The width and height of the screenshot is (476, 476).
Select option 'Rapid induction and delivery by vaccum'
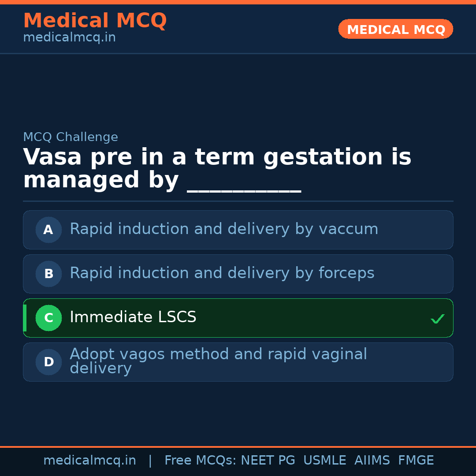click(x=224, y=229)
